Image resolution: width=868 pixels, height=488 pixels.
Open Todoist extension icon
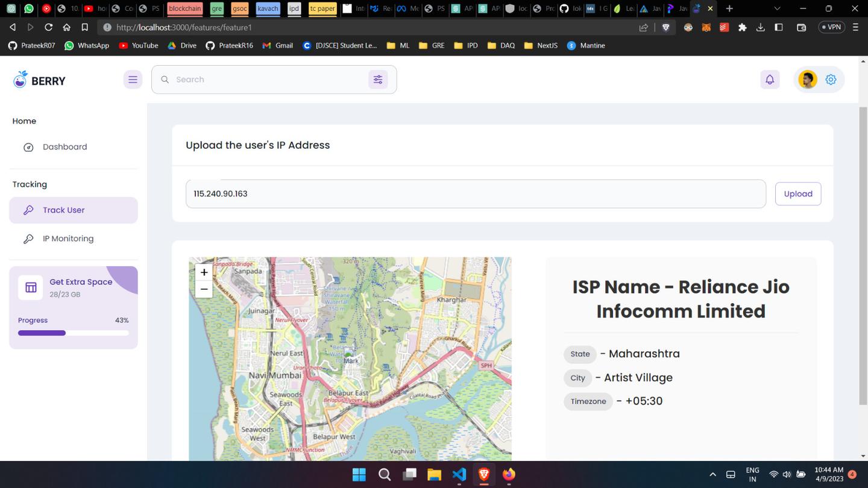click(x=724, y=27)
